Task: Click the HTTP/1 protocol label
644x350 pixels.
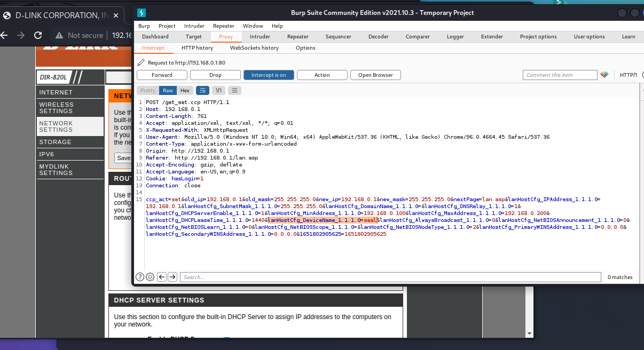Action: coord(629,75)
